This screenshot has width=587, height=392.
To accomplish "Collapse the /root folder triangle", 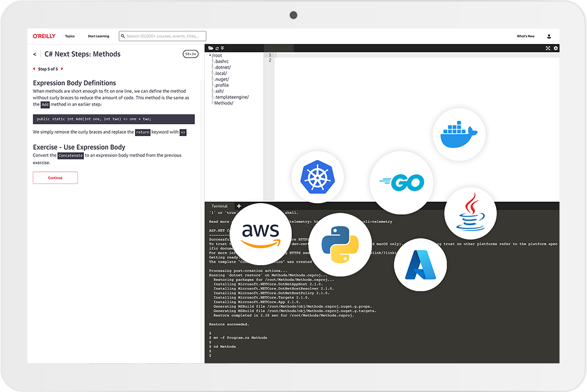I will coord(210,55).
